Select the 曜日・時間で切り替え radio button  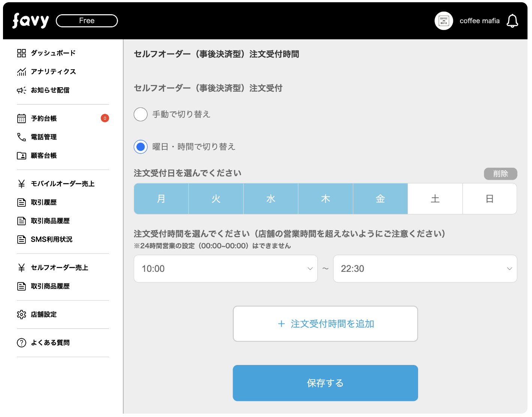click(x=140, y=147)
